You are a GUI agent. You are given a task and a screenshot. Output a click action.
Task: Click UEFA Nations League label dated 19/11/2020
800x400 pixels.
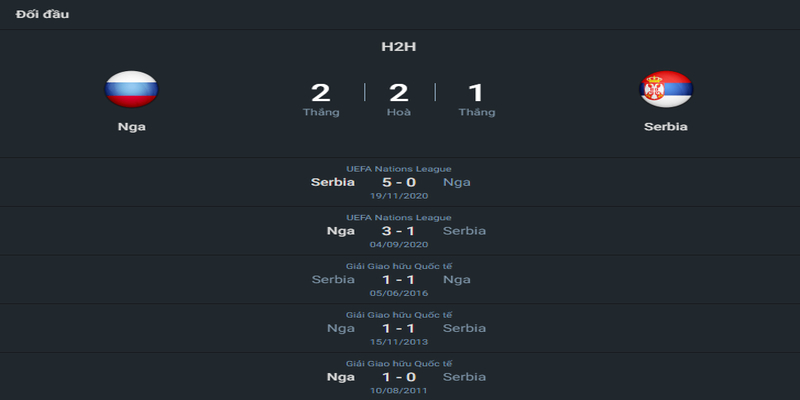399,169
